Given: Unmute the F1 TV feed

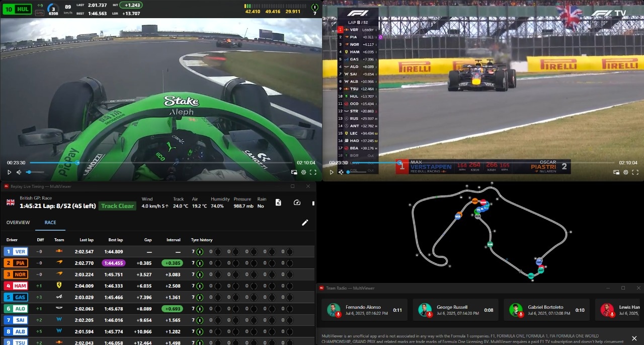Looking at the screenshot, I should click(x=341, y=172).
